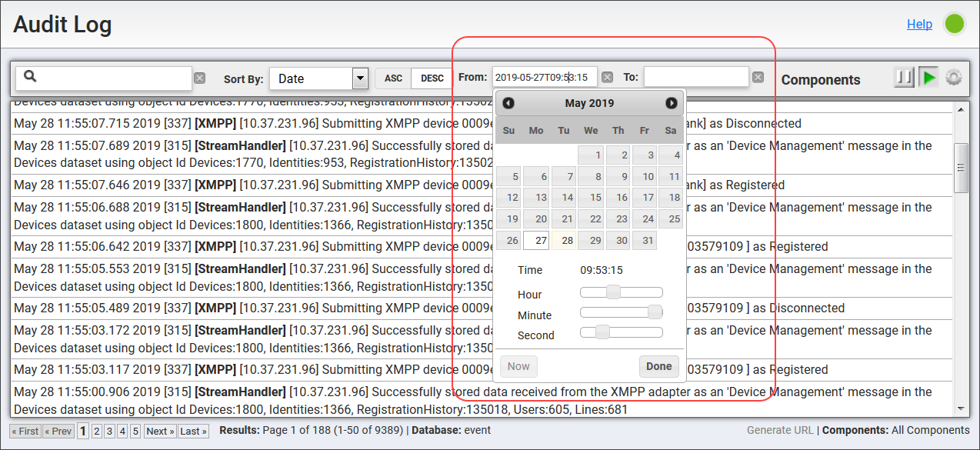This screenshot has height=450, width=980.
Task: Clear the To date field
Action: pos(758,78)
